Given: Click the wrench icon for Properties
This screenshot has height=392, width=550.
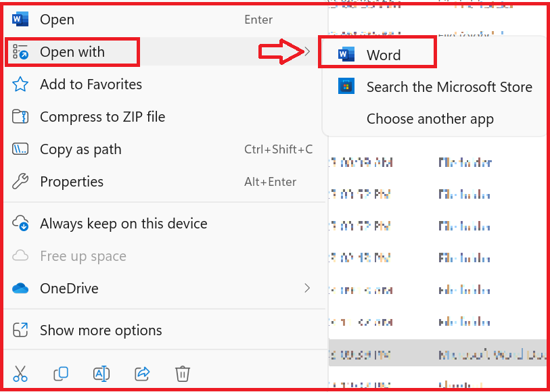Looking at the screenshot, I should pyautogui.click(x=20, y=181).
